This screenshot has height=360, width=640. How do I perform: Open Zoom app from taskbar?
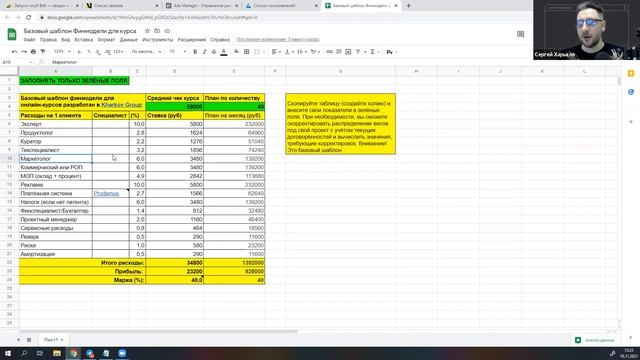(122, 353)
